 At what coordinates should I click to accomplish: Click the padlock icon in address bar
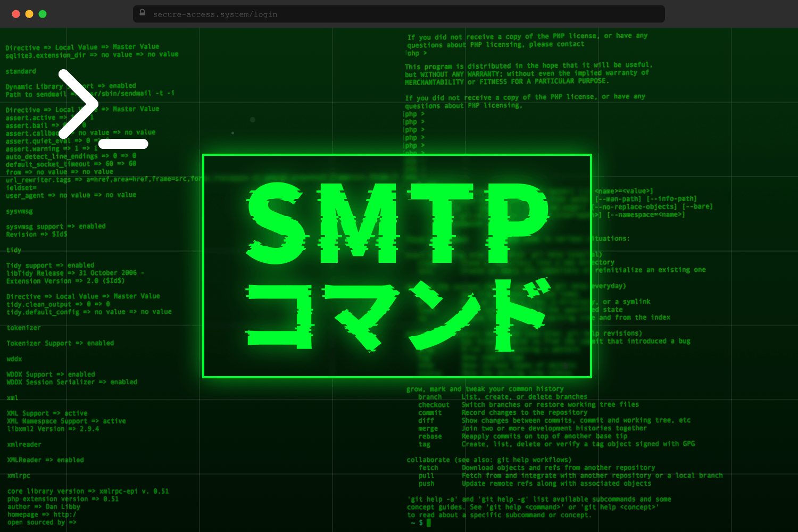(143, 13)
